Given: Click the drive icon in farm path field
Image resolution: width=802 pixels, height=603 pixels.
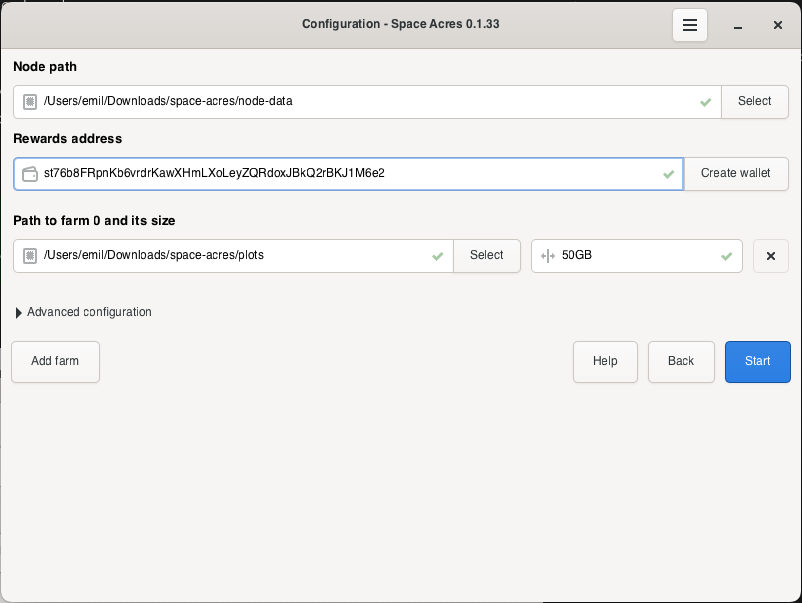Looking at the screenshot, I should (30, 255).
